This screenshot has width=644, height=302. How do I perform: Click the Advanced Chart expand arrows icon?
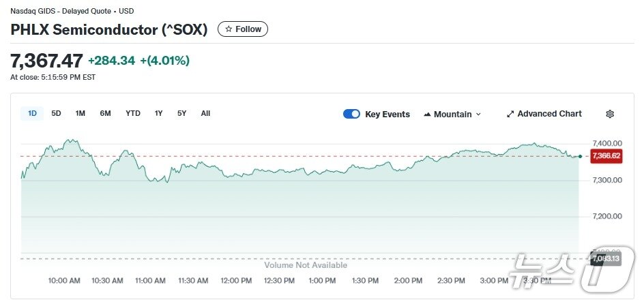(510, 114)
